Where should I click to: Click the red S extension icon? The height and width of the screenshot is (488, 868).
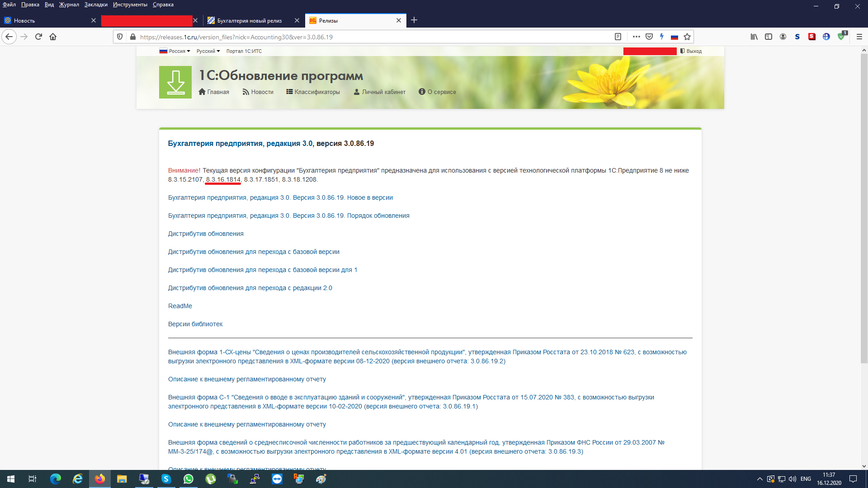pos(812,37)
